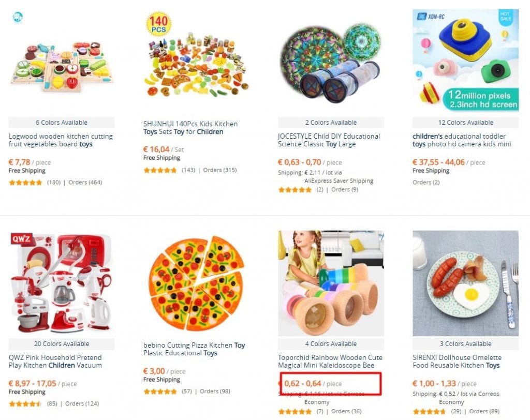Expand the 20 Colors Available bar
The height and width of the screenshot is (420, 530).
coord(62,344)
